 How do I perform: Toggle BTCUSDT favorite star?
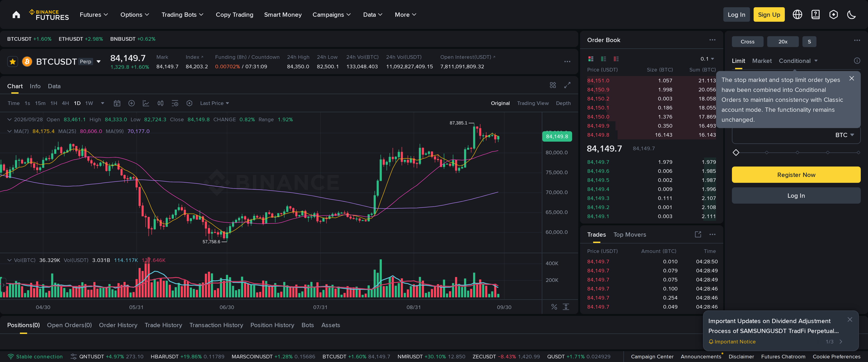(13, 62)
